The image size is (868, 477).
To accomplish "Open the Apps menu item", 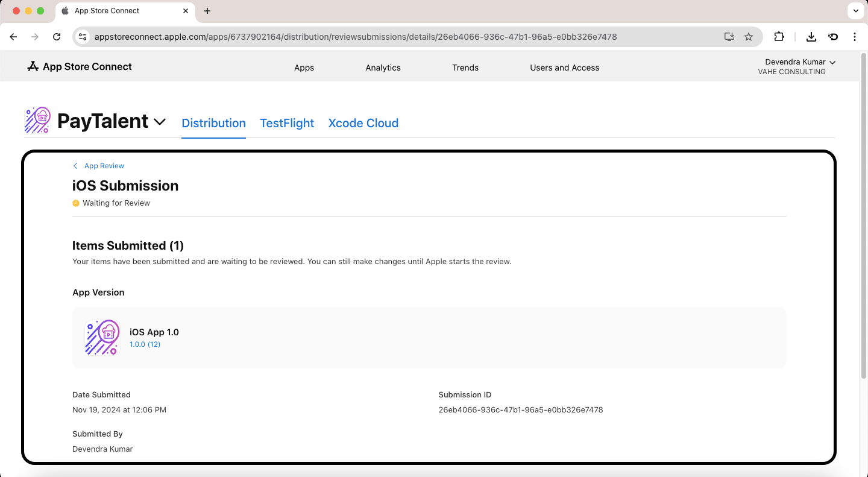I will tap(304, 68).
